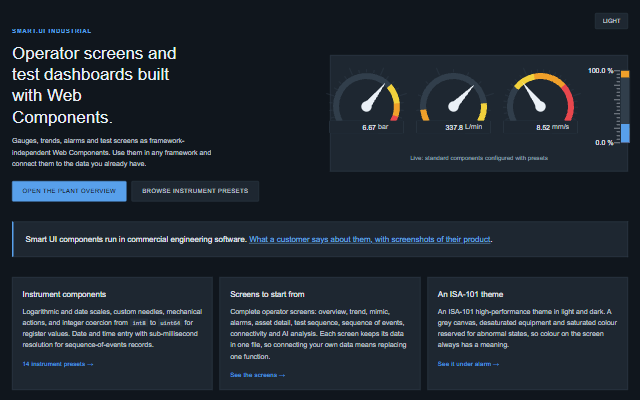Click the 0.0 % scale label
640x400 pixels.
tap(604, 142)
